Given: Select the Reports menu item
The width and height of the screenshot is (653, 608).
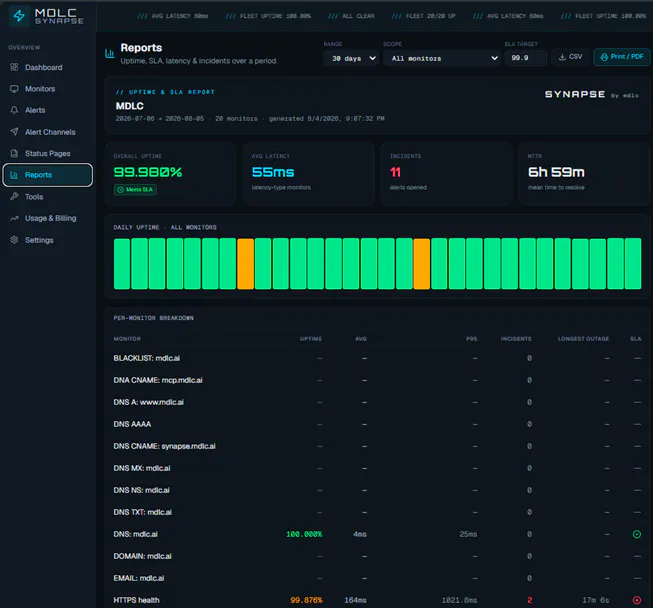Looking at the screenshot, I should tap(47, 175).
